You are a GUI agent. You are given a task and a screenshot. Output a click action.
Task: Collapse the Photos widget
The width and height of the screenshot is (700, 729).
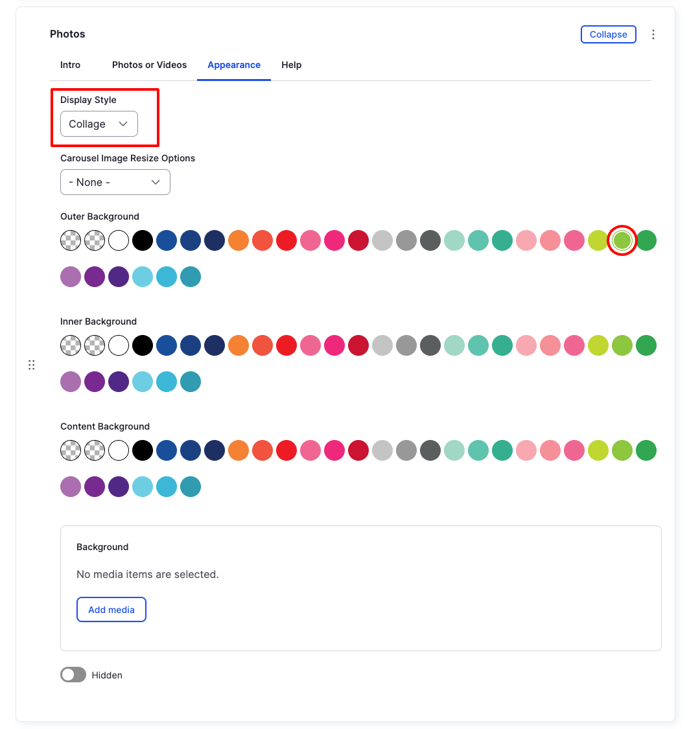[608, 34]
